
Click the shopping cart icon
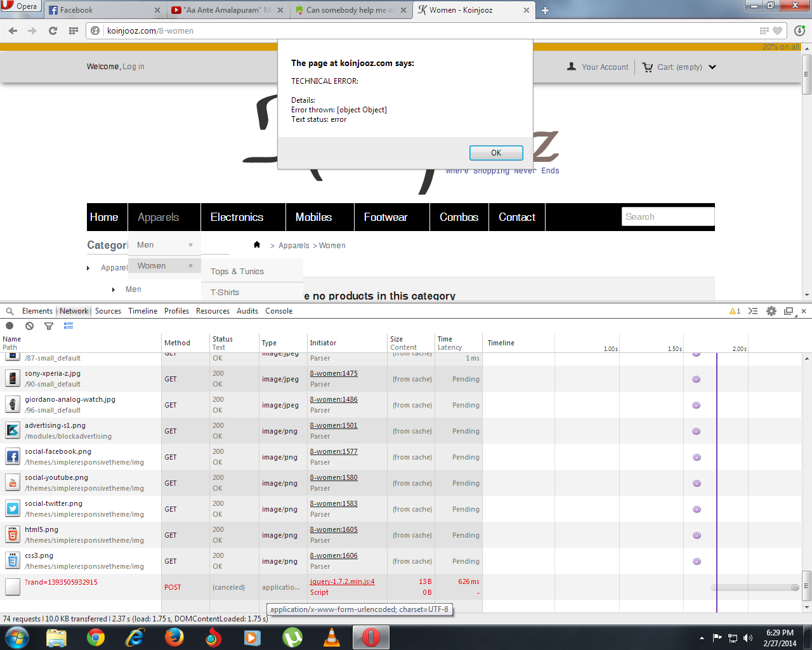coord(648,67)
